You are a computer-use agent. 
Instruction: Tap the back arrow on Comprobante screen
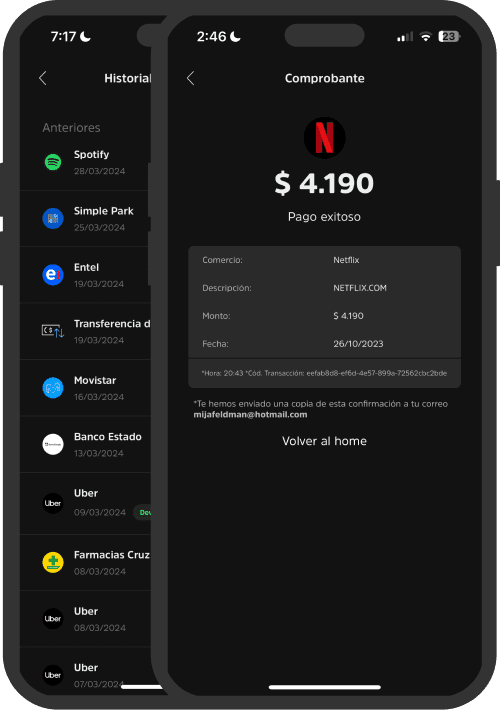(x=191, y=78)
